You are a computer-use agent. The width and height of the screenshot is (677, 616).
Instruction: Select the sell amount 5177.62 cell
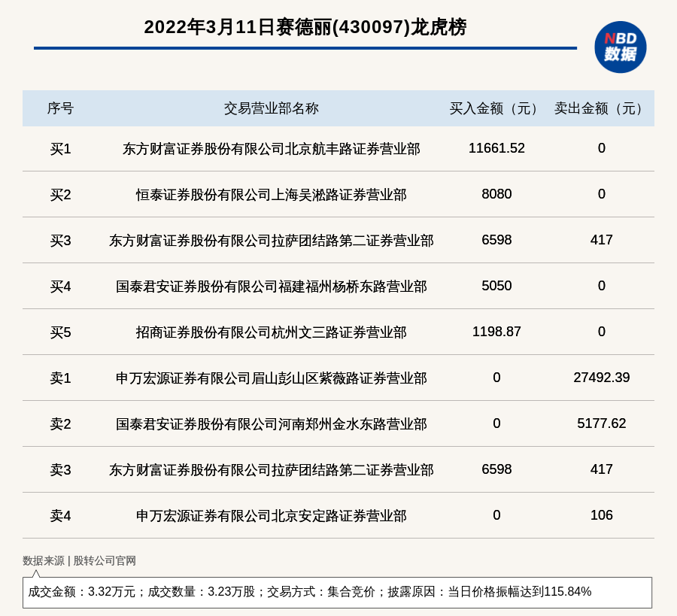pyautogui.click(x=601, y=423)
